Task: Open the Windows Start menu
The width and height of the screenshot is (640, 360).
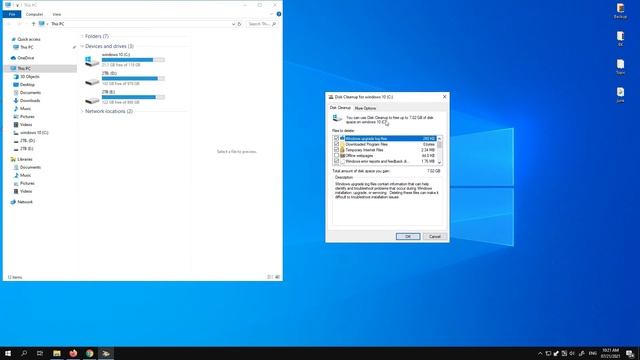Action: 8,353
